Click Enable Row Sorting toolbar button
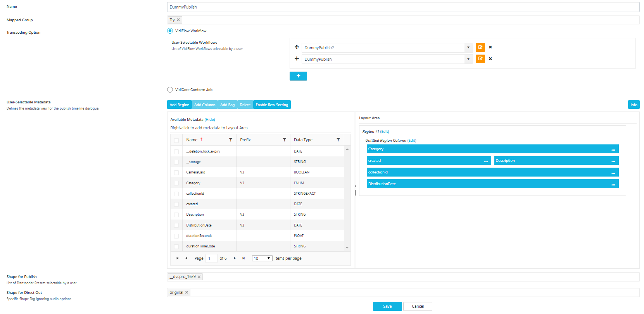Viewport: 644px width, 314px height. (x=272, y=105)
